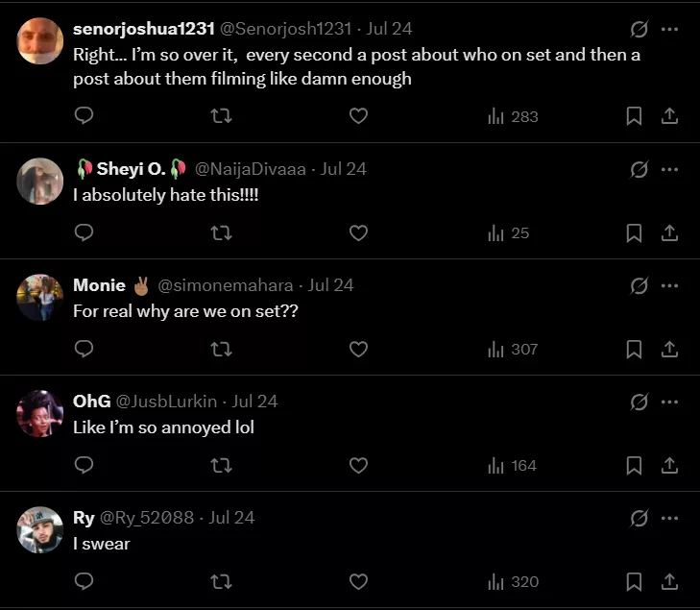Show more options for Ry's tweet
Image resolution: width=700 pixels, height=610 pixels.
[670, 518]
